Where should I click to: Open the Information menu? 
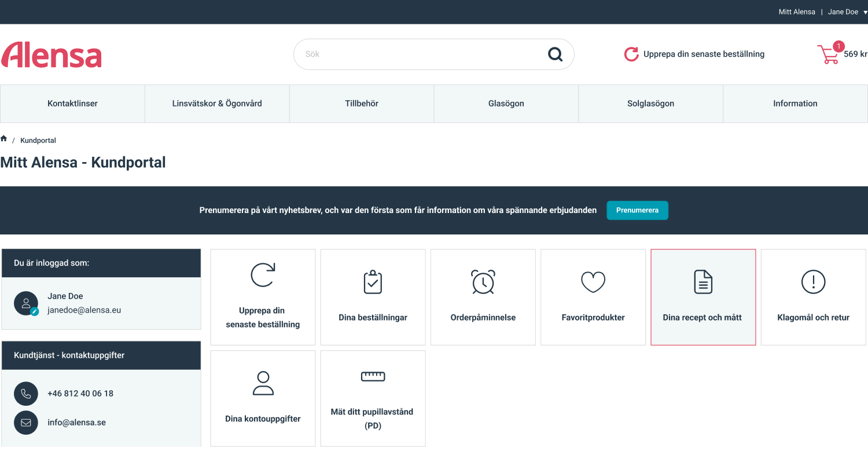pyautogui.click(x=796, y=104)
